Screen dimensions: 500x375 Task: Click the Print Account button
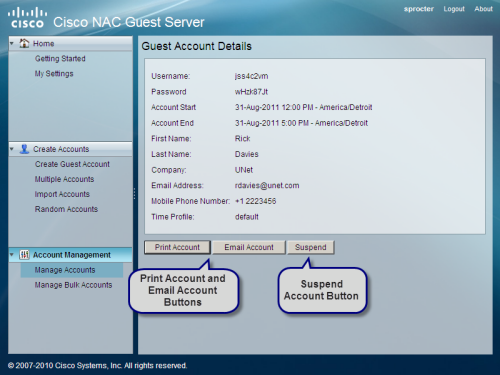(x=177, y=247)
